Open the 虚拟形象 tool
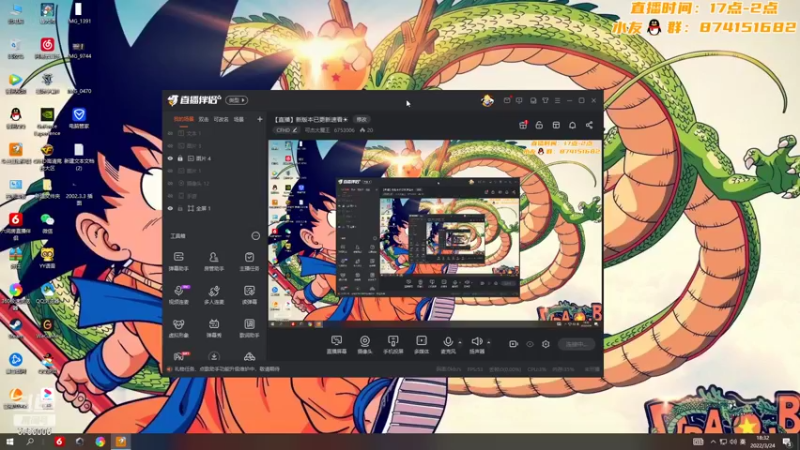 [179, 328]
